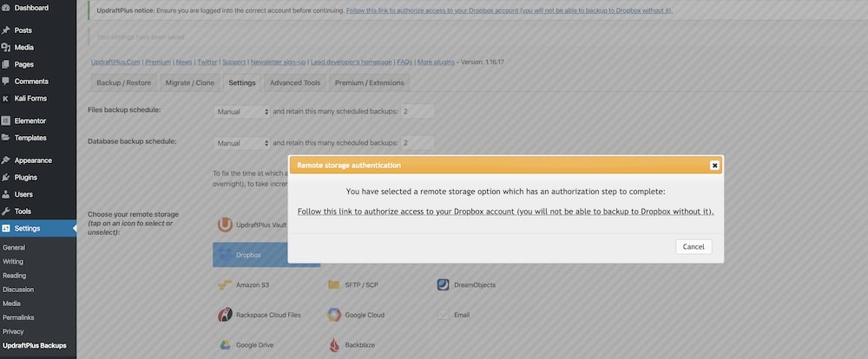868x359 pixels.
Task: Select the SFTP / SCP folder icon
Action: click(x=334, y=285)
